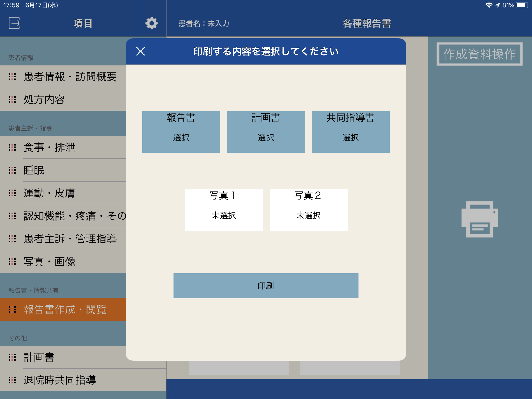
Task: Open settings via the gear icon
Action: click(x=151, y=23)
